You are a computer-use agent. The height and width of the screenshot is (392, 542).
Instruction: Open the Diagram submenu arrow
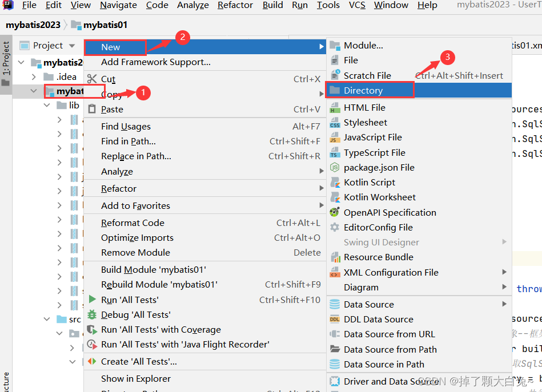click(x=504, y=287)
